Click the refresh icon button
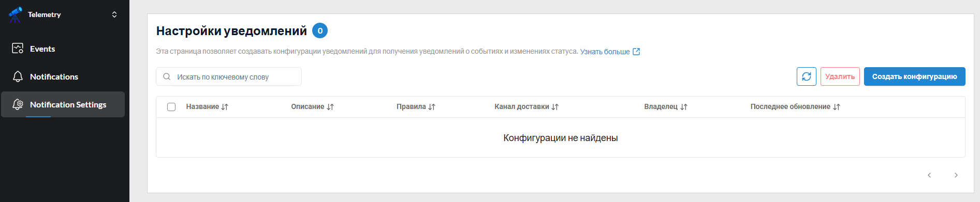This screenshot has height=202, width=980. 807,76
